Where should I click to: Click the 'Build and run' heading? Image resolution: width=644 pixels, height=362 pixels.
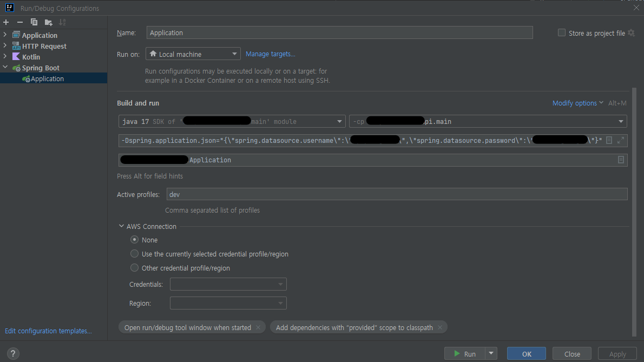tap(138, 103)
